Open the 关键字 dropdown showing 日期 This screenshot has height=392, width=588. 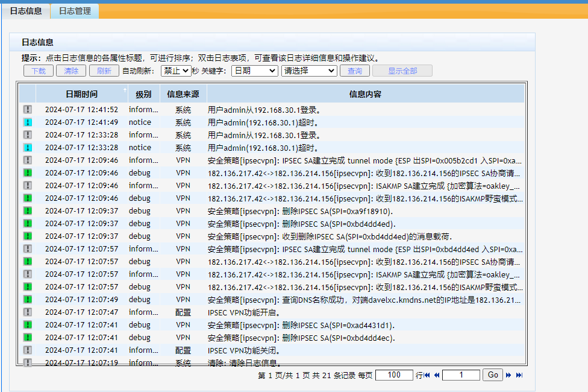(x=254, y=71)
